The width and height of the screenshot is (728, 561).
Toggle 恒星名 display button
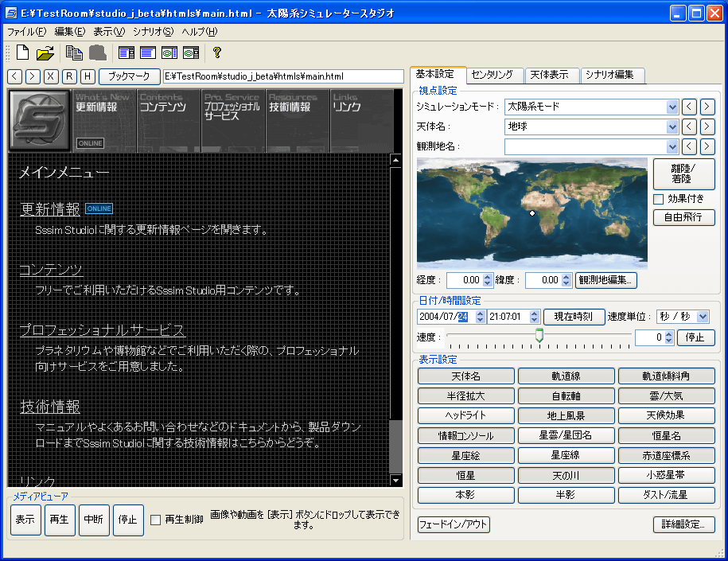click(x=666, y=435)
